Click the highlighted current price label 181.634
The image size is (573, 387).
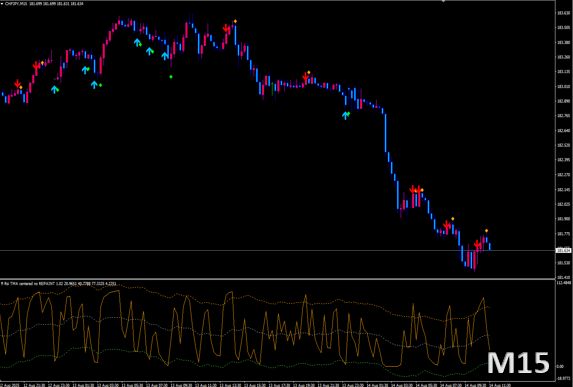pos(563,250)
